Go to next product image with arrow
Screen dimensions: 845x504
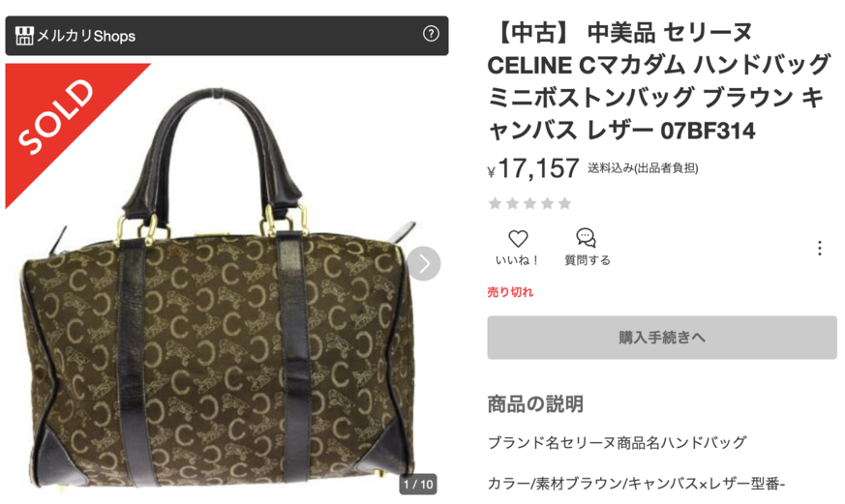[x=424, y=263]
